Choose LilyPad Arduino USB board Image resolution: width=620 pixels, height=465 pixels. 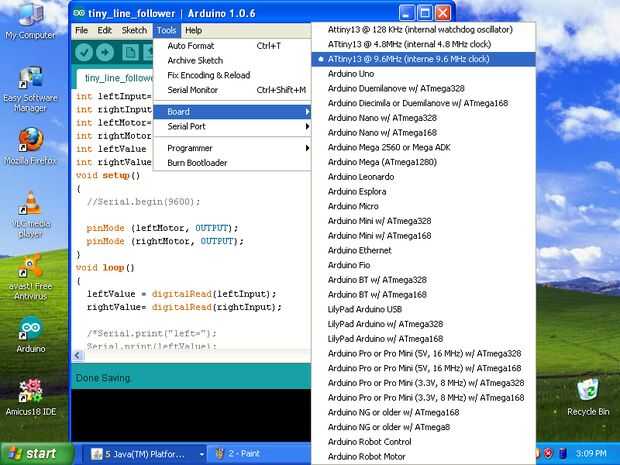423,309
